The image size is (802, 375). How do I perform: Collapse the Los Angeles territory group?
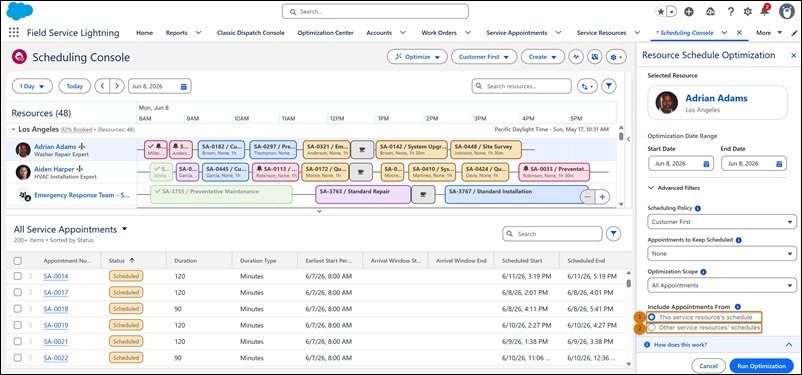click(13, 129)
